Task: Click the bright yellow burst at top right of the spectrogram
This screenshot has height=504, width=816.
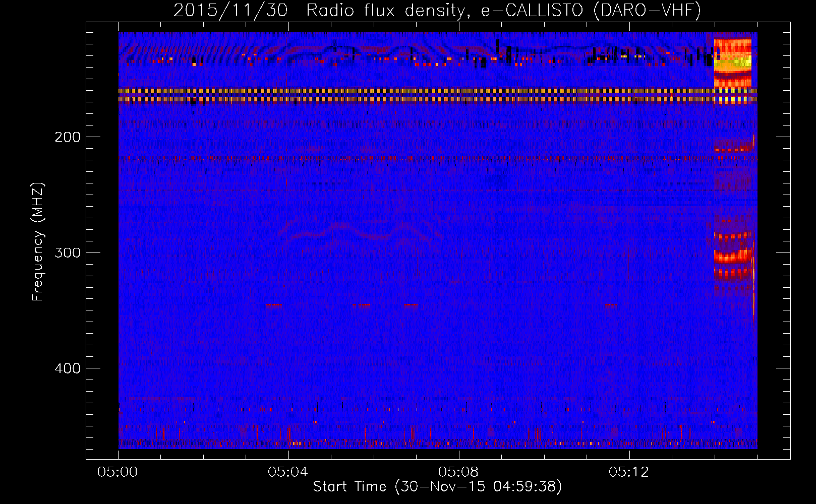Action: pyautogui.click(x=732, y=62)
